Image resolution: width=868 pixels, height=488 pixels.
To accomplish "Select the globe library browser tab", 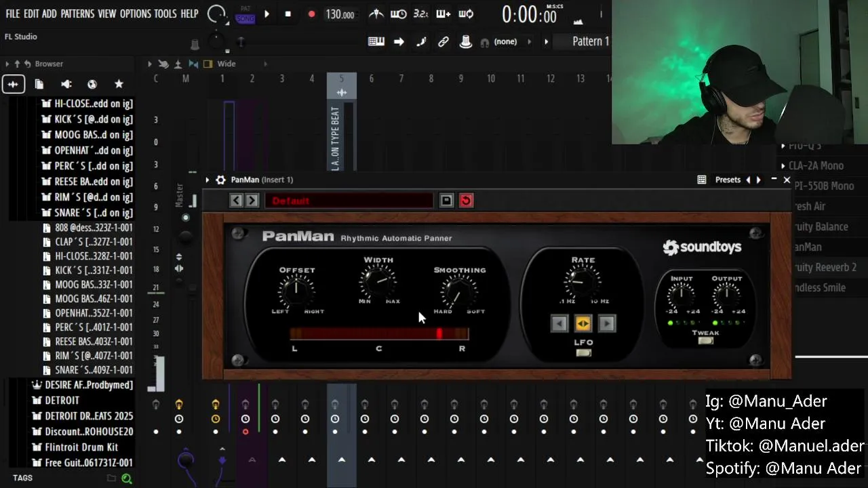I will click(92, 84).
